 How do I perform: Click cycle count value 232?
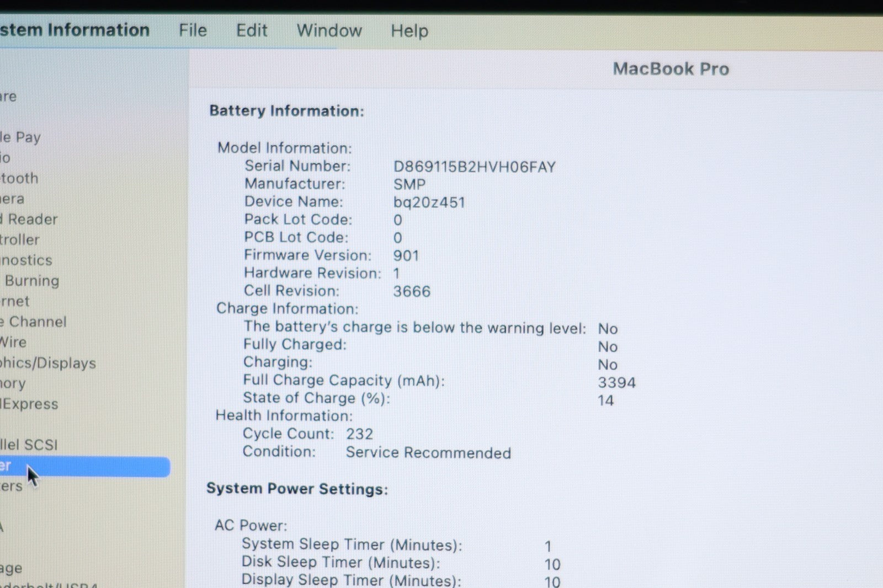(x=360, y=434)
